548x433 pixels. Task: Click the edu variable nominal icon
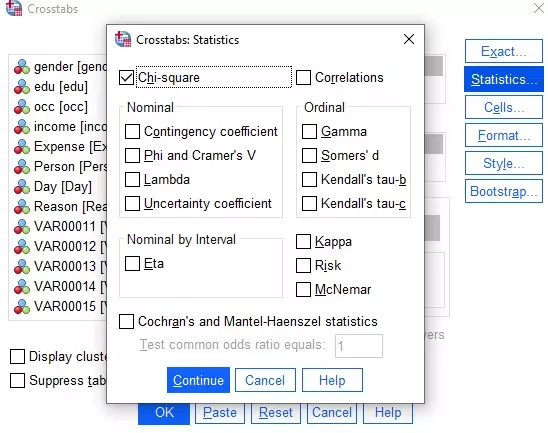point(22,87)
